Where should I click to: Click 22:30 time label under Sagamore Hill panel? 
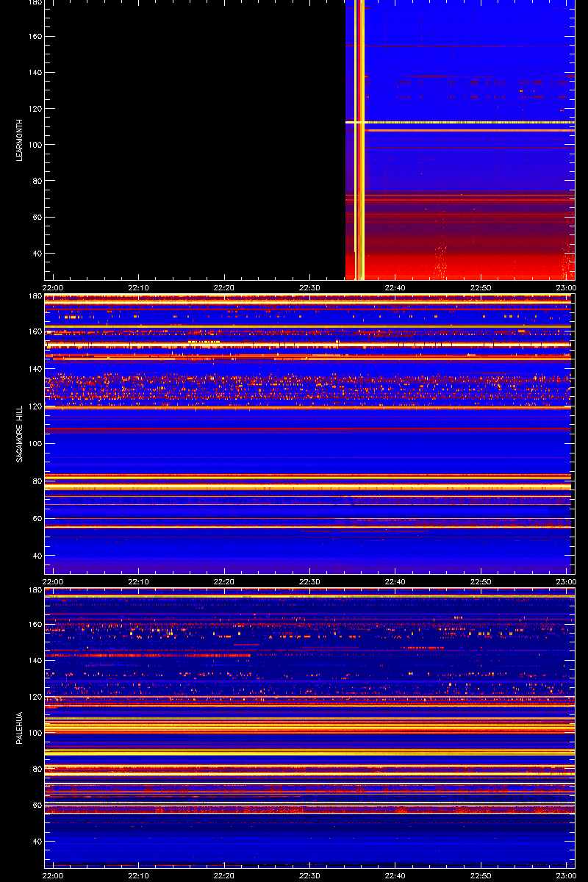[309, 581]
